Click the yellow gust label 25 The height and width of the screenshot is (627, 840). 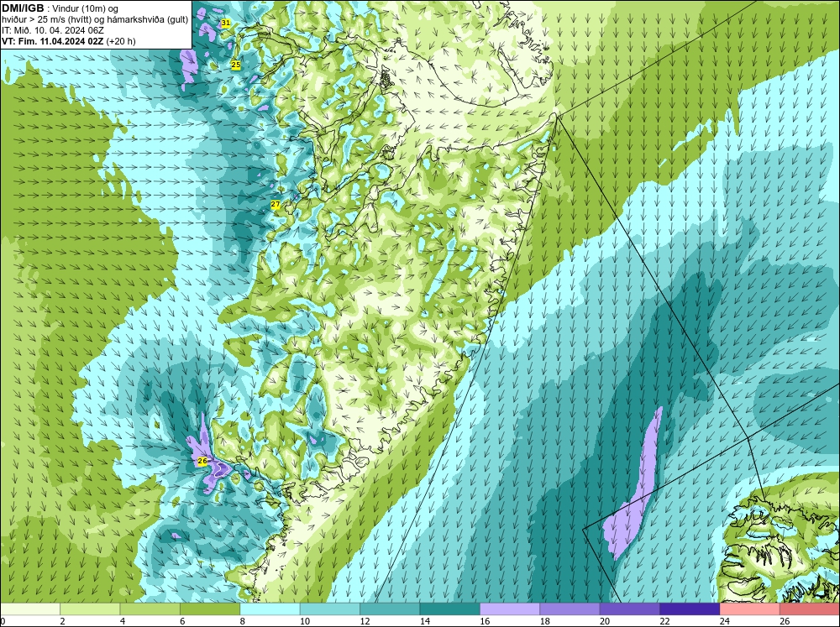coord(236,65)
